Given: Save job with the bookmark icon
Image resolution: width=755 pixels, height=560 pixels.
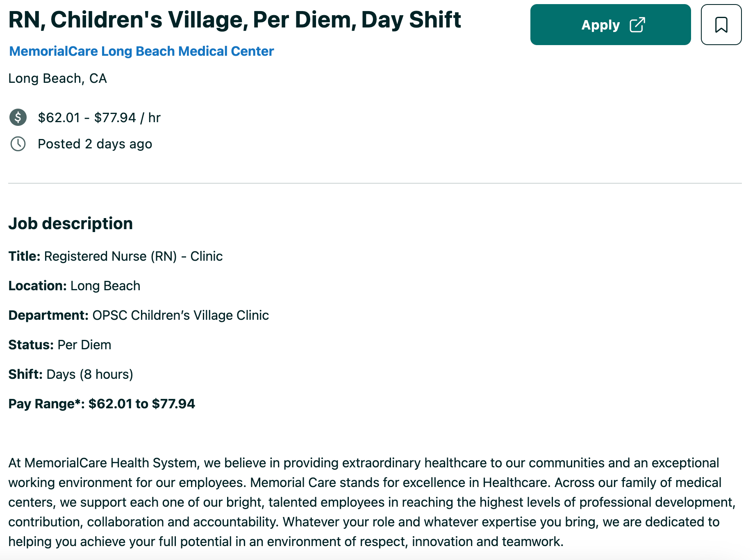Looking at the screenshot, I should (721, 25).
